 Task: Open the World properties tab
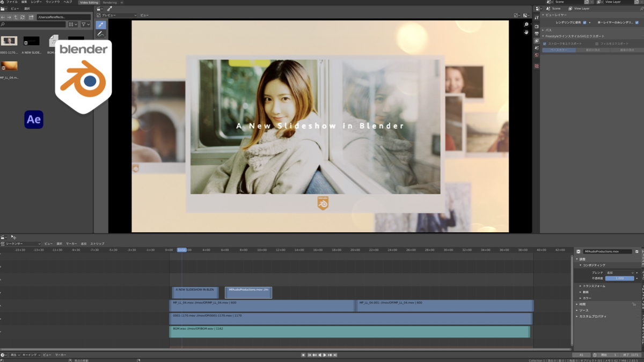tap(537, 55)
